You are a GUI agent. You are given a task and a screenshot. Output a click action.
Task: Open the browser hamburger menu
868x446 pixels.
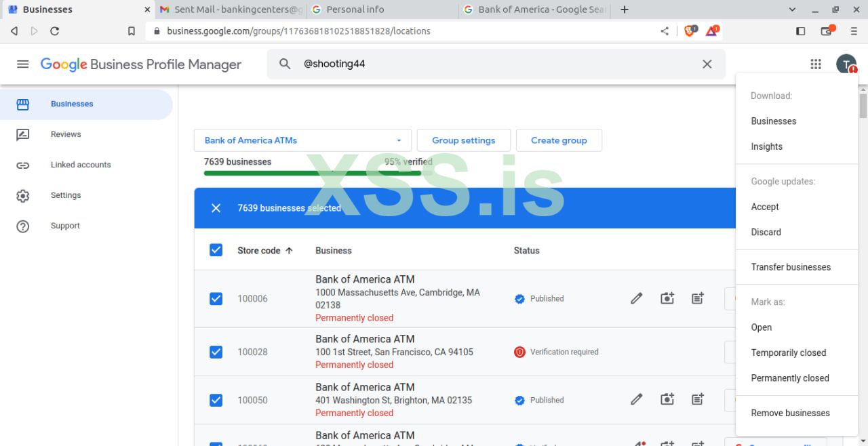[x=854, y=31]
